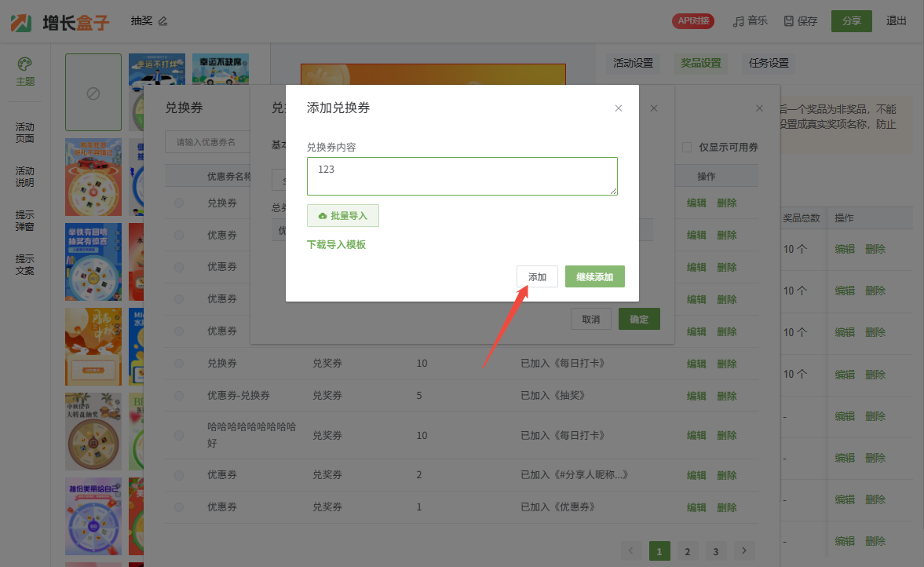Screen dimensions: 924x567
Task: Click current page 1 button
Action: pos(659,551)
